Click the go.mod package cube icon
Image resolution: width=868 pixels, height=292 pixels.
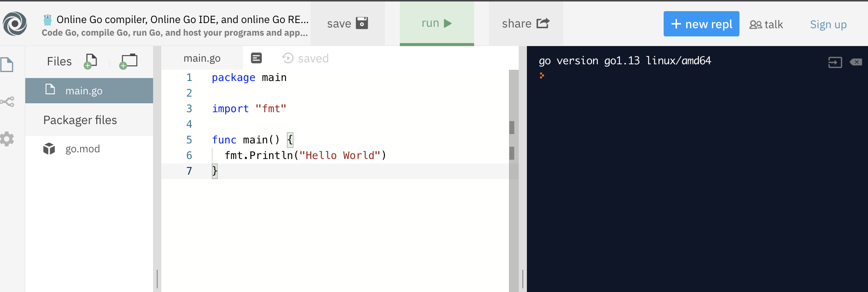pyautogui.click(x=49, y=149)
